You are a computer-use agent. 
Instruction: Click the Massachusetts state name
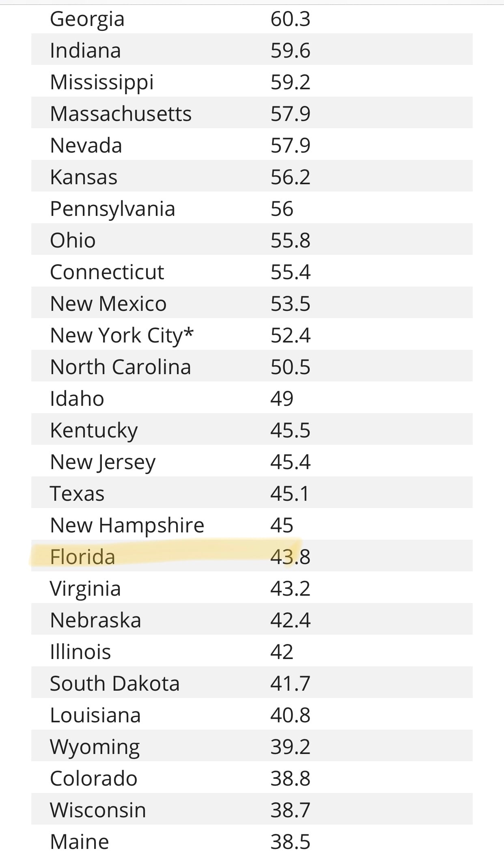coord(121,114)
